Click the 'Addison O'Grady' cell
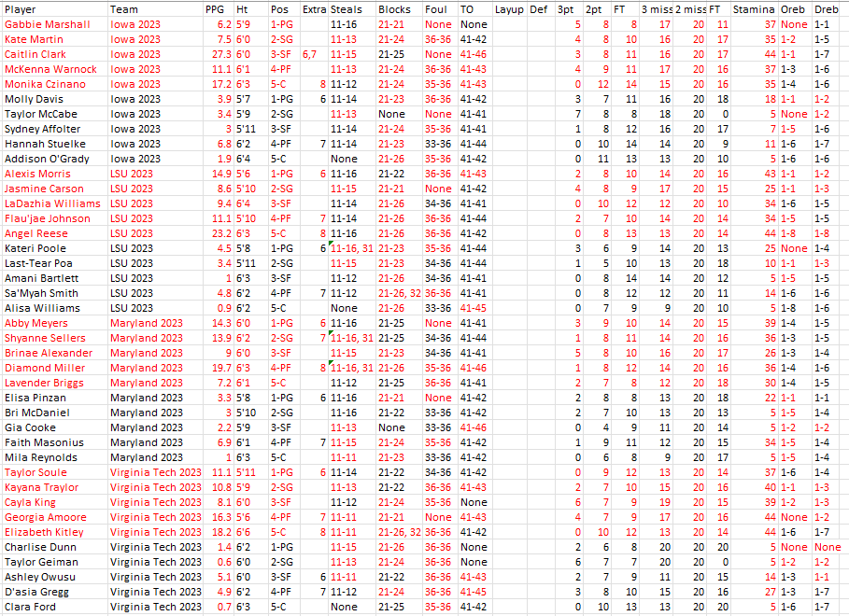The width and height of the screenshot is (849, 616). (x=54, y=159)
